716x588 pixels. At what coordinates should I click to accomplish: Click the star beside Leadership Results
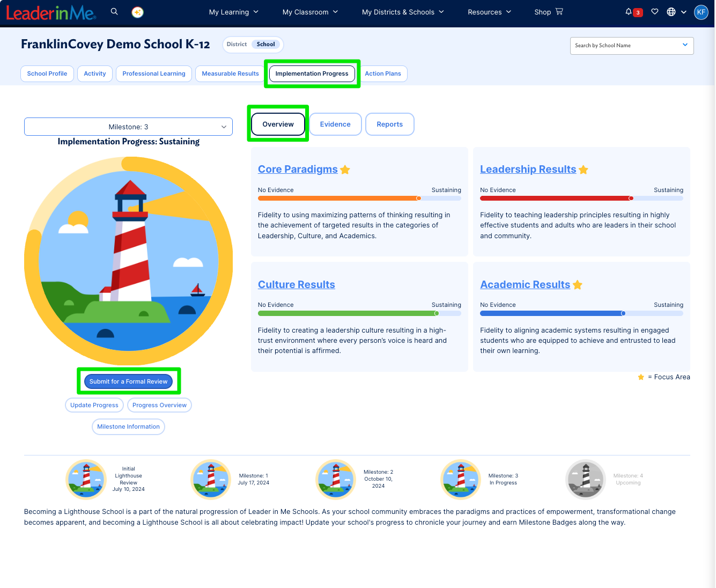coord(584,170)
